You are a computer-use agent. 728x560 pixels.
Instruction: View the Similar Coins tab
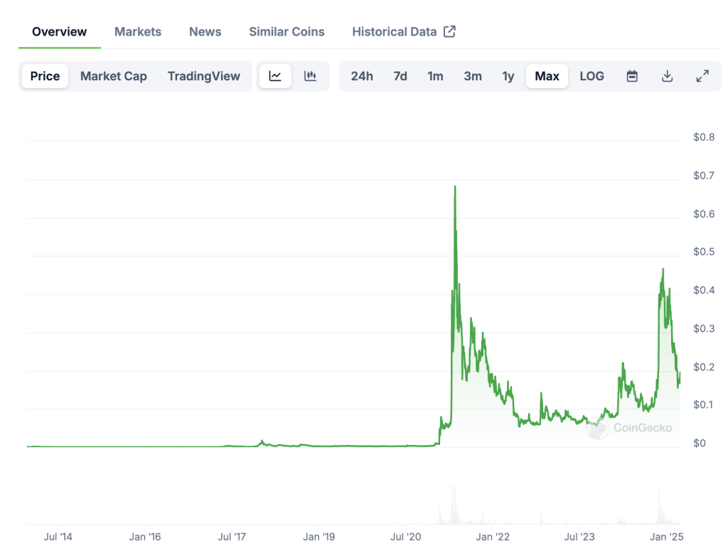tap(287, 31)
